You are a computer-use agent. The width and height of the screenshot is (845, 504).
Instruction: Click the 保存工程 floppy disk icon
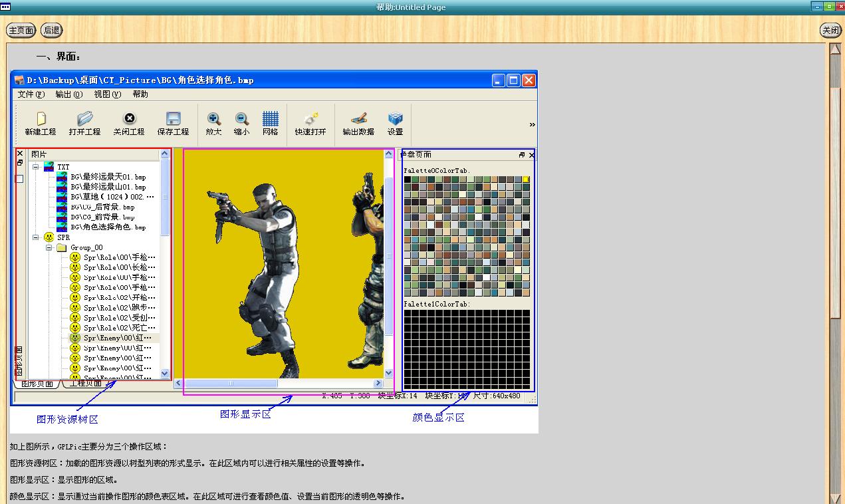point(174,119)
